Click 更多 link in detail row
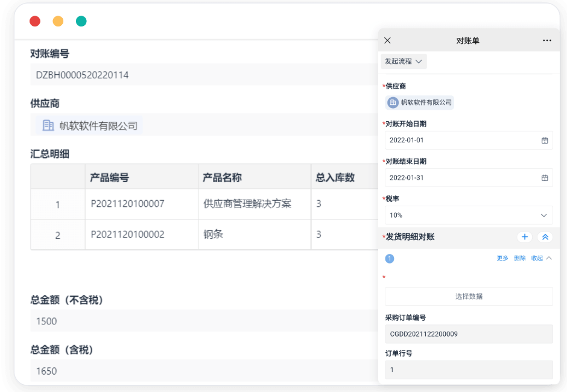Screen dimensions: 567x392 (x=502, y=258)
